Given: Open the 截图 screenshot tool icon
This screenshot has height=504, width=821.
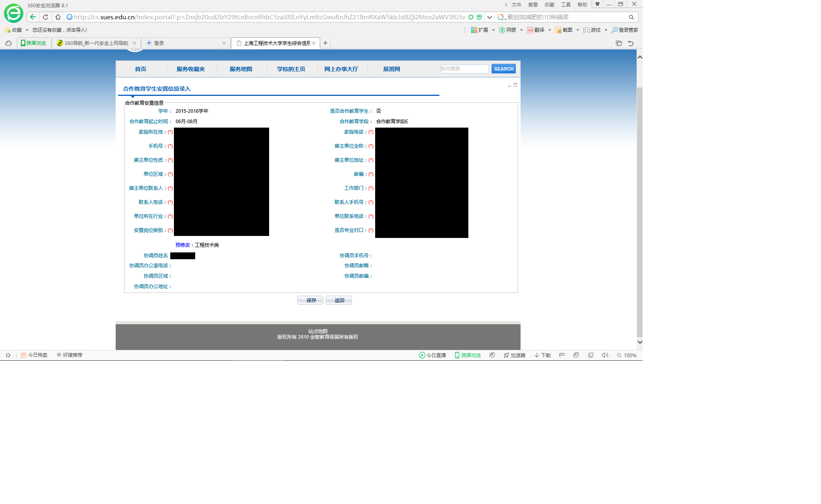Looking at the screenshot, I should point(558,30).
